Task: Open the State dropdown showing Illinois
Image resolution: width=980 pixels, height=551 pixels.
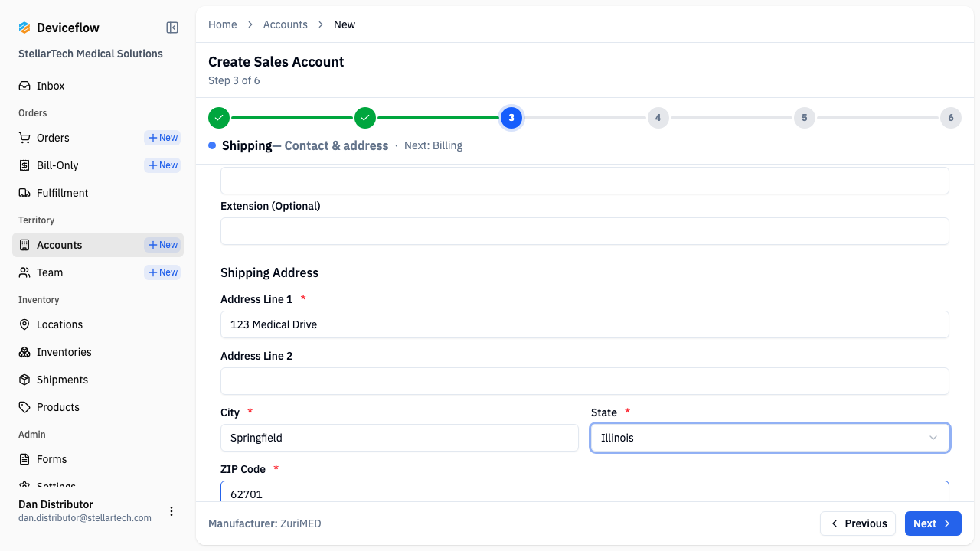Action: coord(769,438)
